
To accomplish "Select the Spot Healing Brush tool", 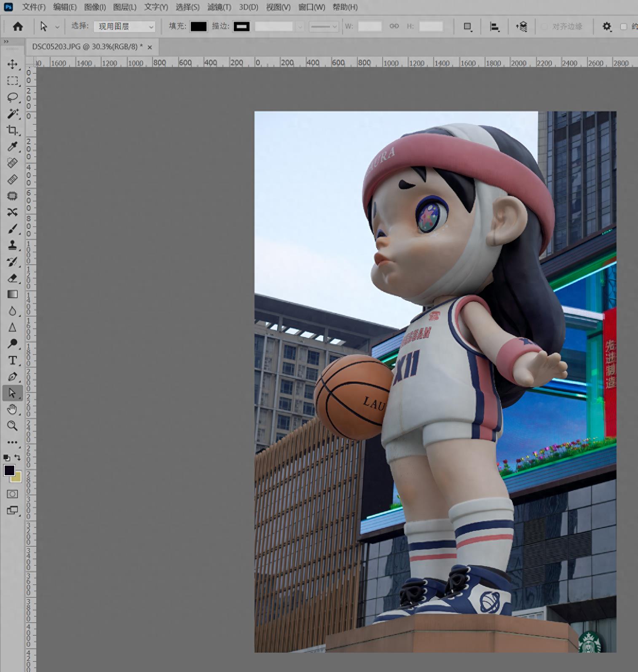I will [12, 163].
